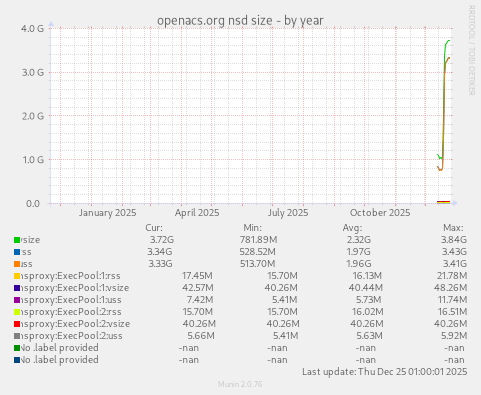The width and height of the screenshot is (481, 395).
Task: Select the ExecPool:1:rss current value 17.45M
Action: point(197,276)
